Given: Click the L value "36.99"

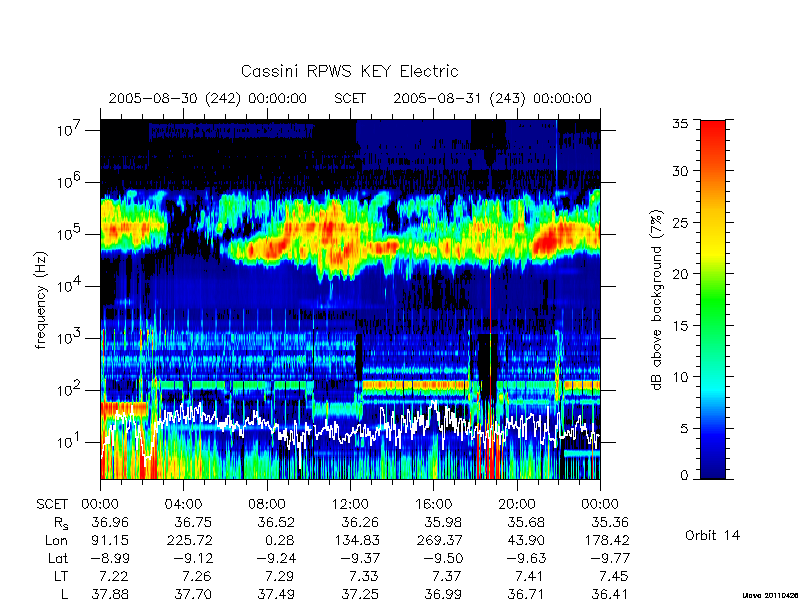Looking at the screenshot, I should coord(443,594).
